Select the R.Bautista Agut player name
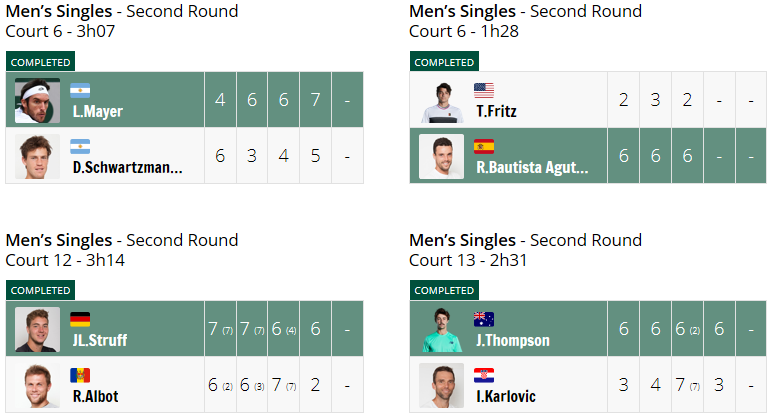The height and width of the screenshot is (419, 772). click(532, 167)
